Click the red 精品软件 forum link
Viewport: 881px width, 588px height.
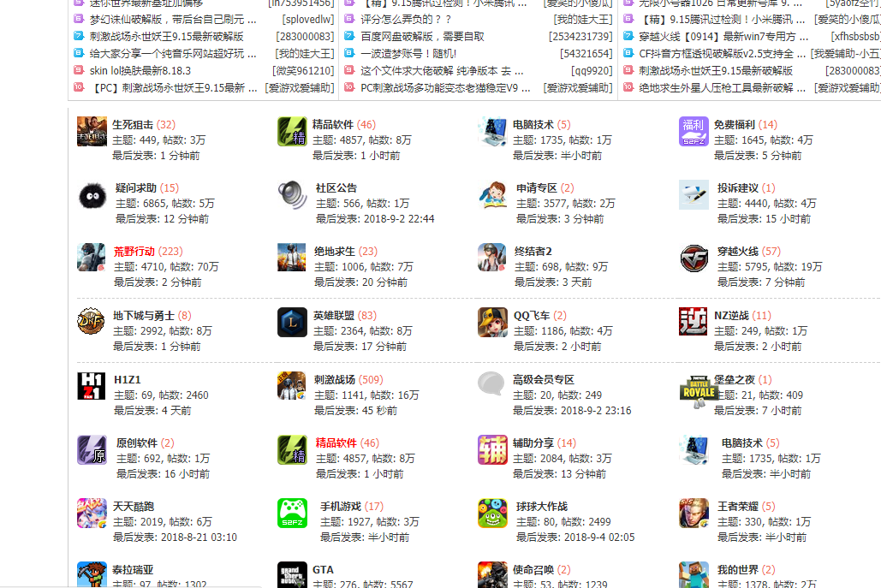click(x=336, y=443)
